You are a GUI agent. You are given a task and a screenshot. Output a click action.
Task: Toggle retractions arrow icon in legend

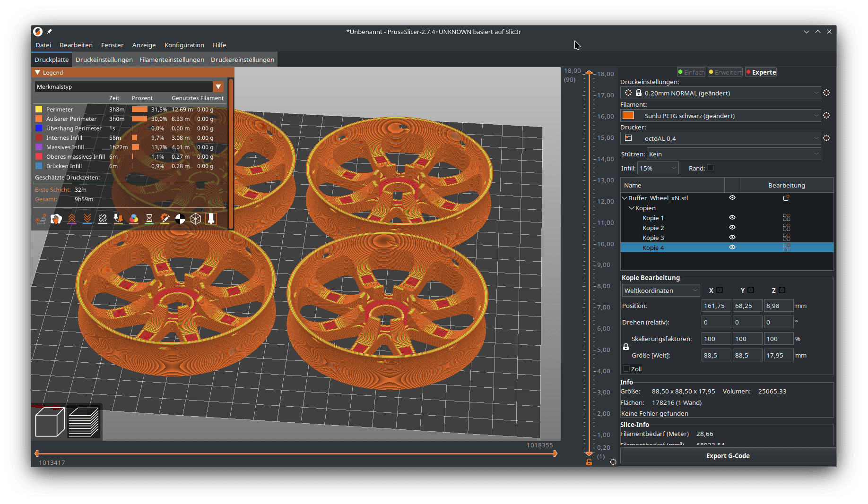click(x=72, y=219)
